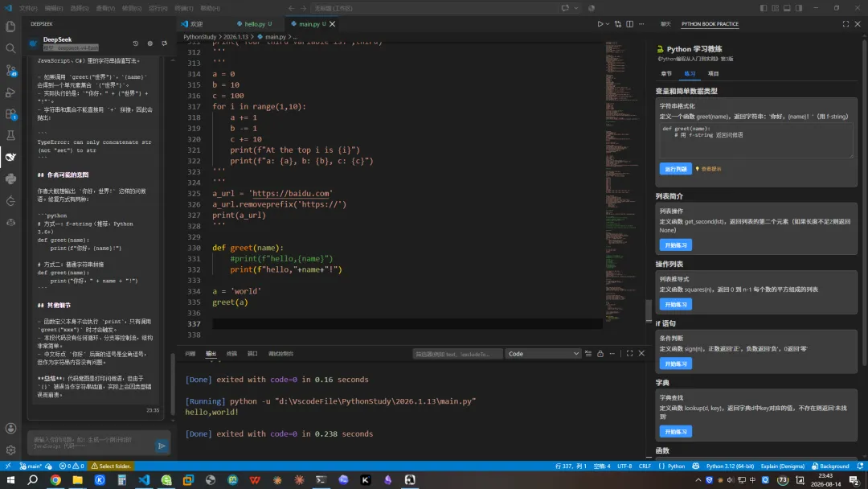Screen dimensions: 868x489
Task: Select the PYTHON BOOK PRACTICE tab
Action: coord(710,24)
